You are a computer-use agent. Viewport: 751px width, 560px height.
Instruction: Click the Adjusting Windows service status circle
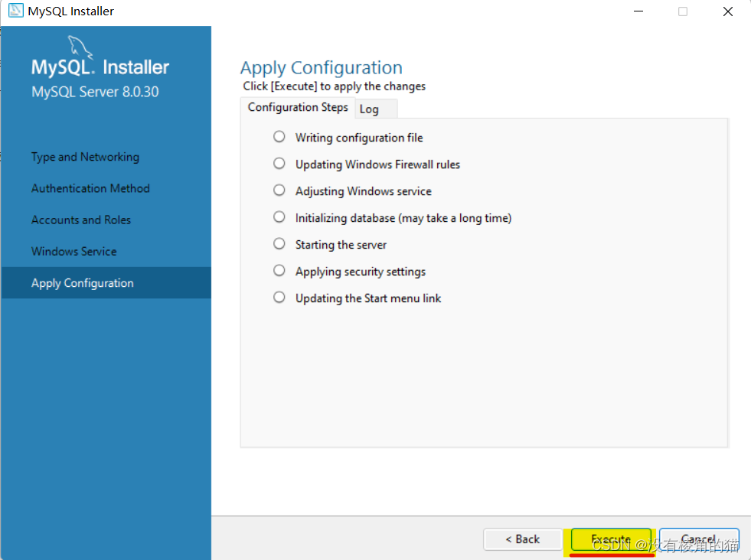pos(279,190)
